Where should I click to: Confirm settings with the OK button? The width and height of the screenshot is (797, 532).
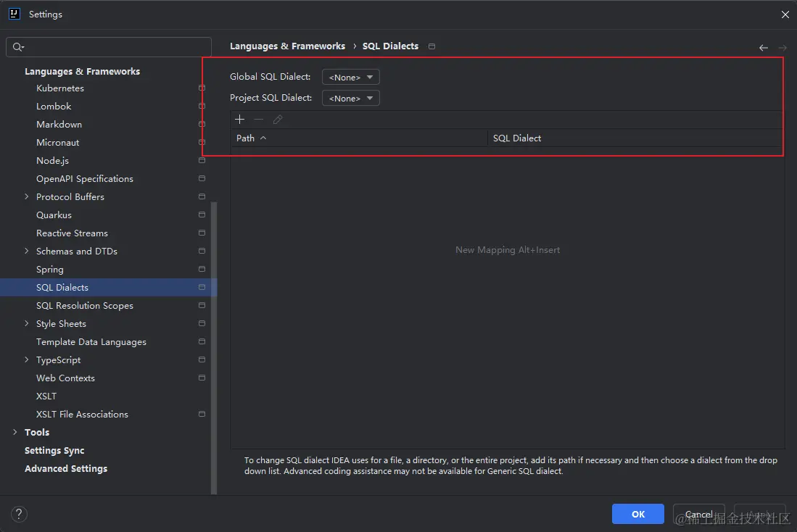[637, 513]
